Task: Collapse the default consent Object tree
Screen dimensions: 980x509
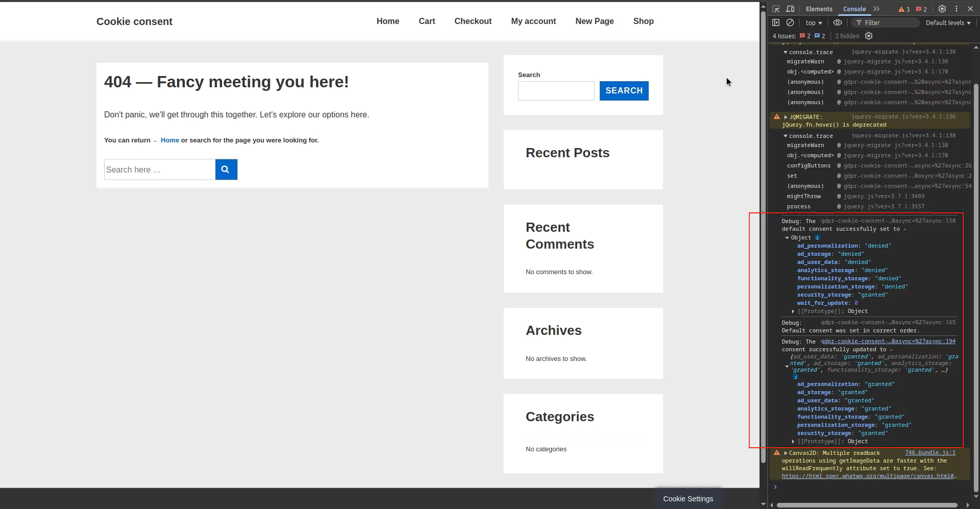Action: (787, 238)
